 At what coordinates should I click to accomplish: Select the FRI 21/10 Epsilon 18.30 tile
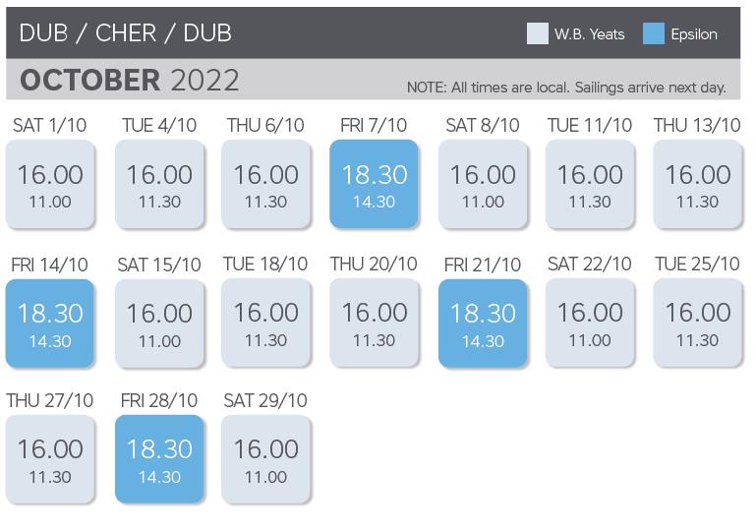point(483,324)
